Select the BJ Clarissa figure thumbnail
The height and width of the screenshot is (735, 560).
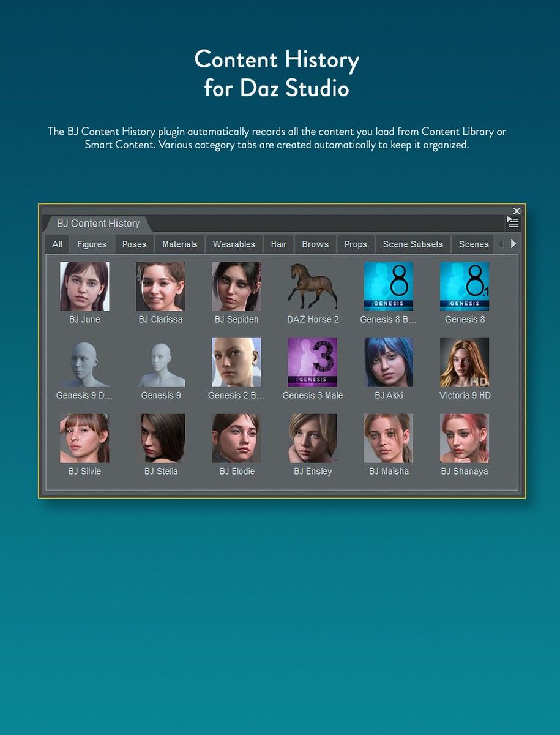160,287
